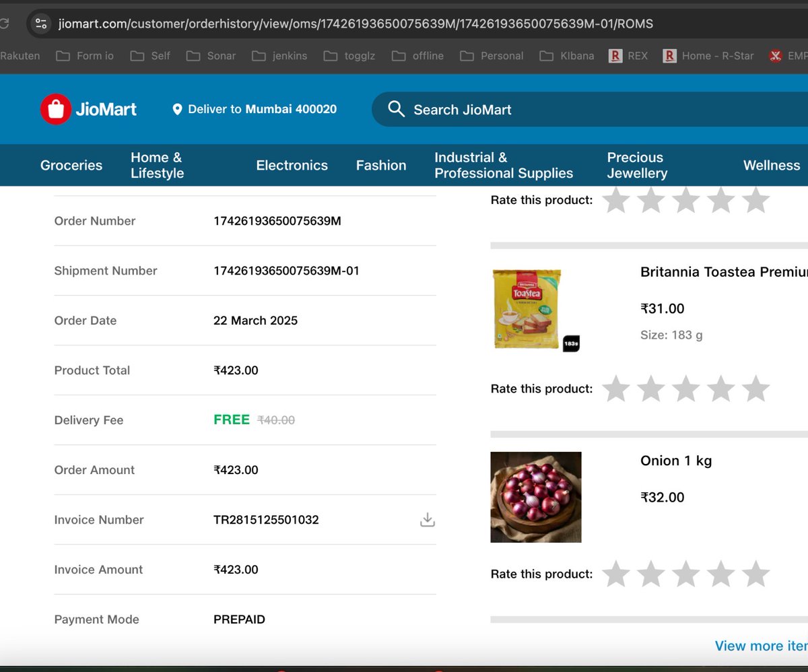Open the Personal bookmark folder
The height and width of the screenshot is (672, 808).
coord(492,56)
